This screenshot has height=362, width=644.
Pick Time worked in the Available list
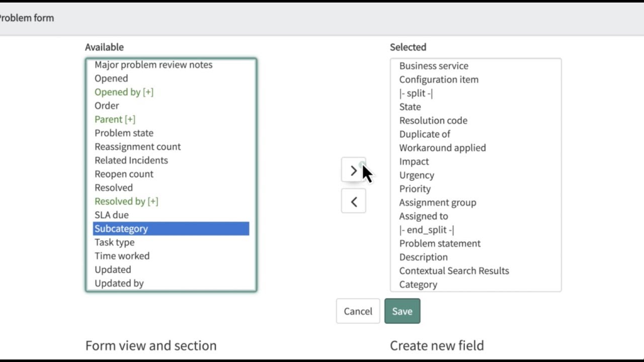(122, 255)
